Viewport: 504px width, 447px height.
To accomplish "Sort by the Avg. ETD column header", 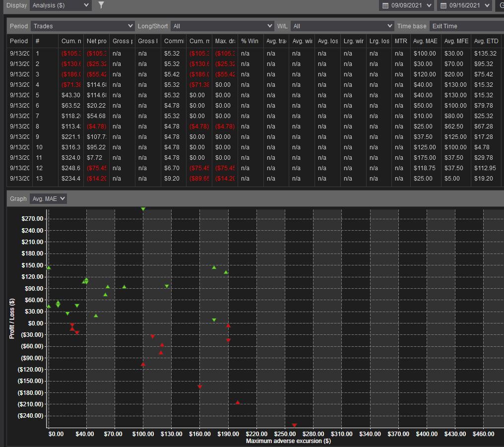I will (x=486, y=41).
